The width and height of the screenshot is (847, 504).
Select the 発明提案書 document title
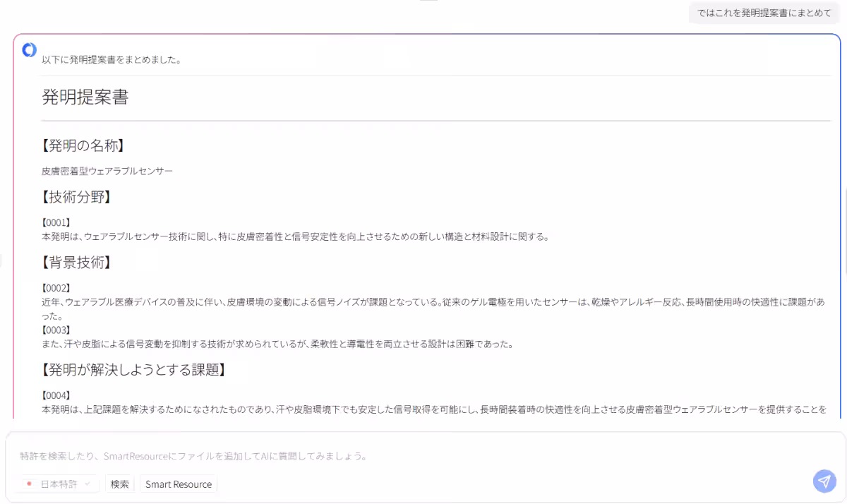(x=85, y=97)
